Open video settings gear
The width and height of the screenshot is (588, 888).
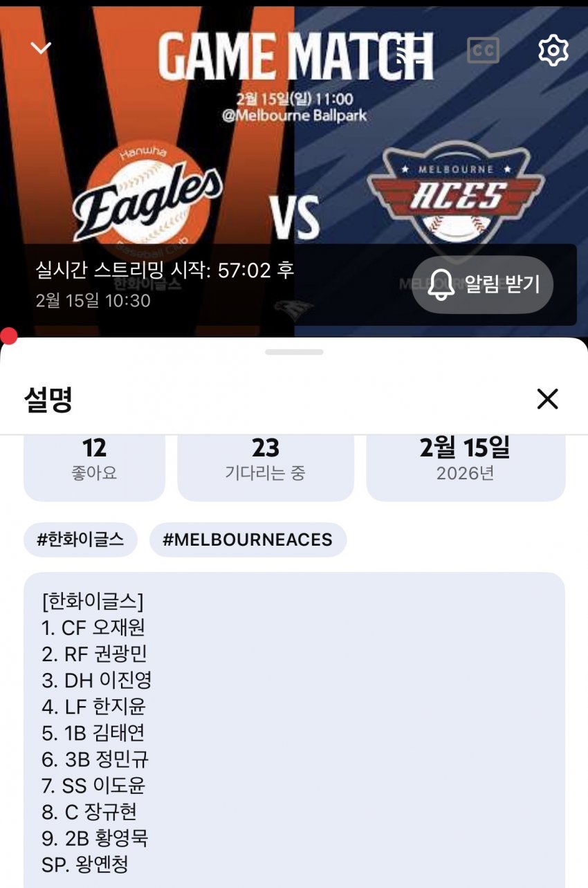coord(553,50)
